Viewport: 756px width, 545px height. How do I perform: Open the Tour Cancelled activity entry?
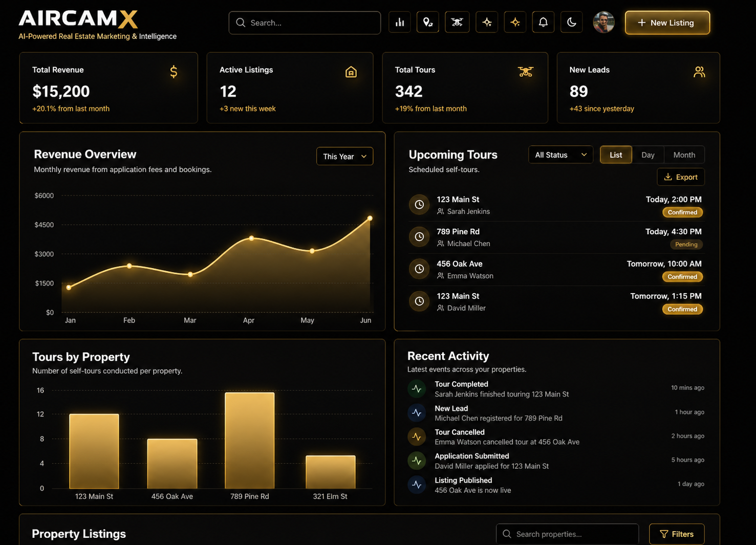pos(556,437)
